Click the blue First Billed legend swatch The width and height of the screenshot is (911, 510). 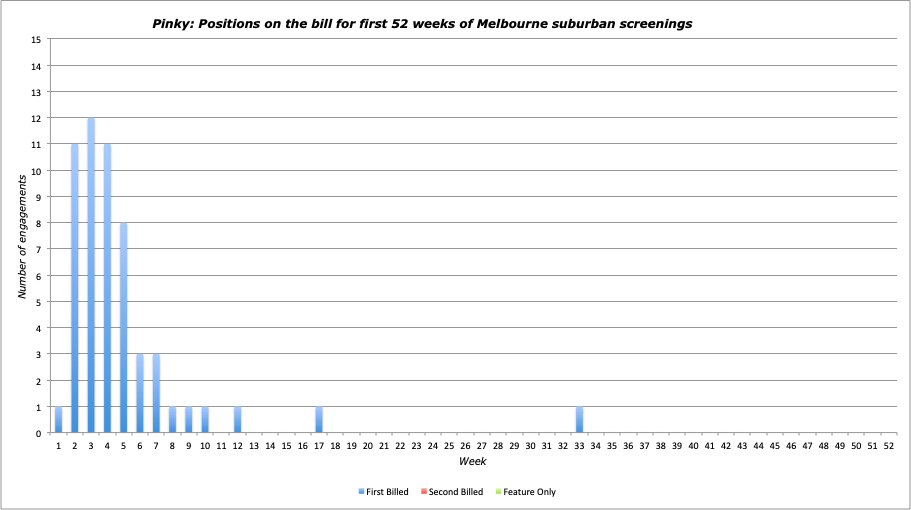coord(360,492)
